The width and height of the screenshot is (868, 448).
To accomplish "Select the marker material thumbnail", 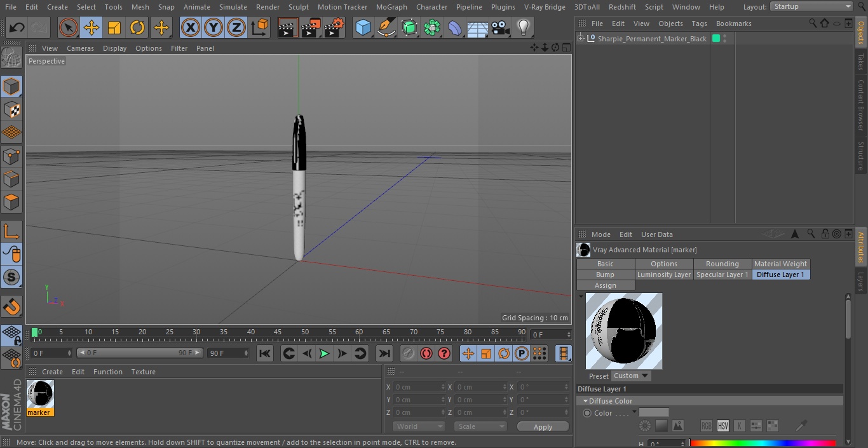I will 40,394.
